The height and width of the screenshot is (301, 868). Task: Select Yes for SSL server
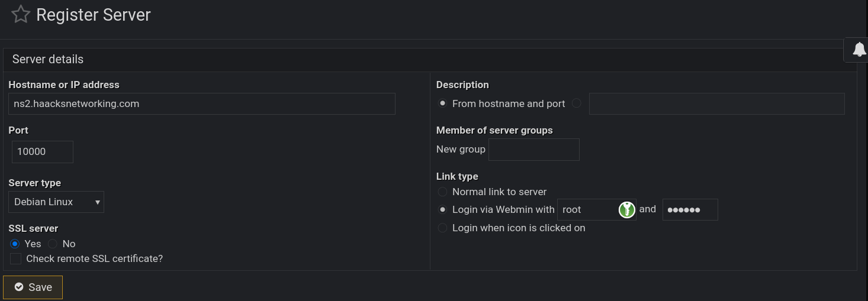click(x=15, y=244)
